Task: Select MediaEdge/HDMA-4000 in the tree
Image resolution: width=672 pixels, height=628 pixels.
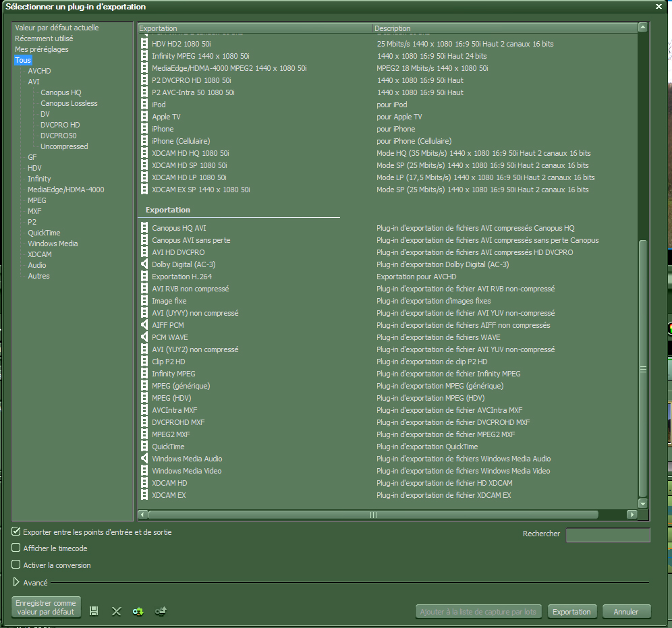Action: [x=65, y=190]
